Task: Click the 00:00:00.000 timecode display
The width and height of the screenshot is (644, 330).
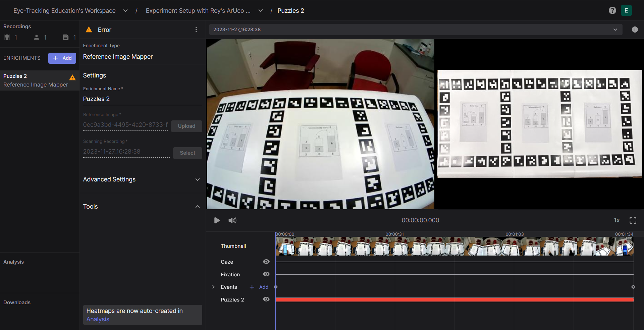Action: (x=420, y=220)
